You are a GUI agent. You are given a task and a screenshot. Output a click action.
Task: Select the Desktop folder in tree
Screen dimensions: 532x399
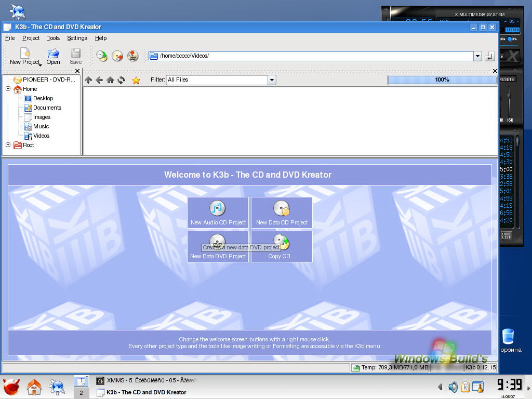(38, 98)
